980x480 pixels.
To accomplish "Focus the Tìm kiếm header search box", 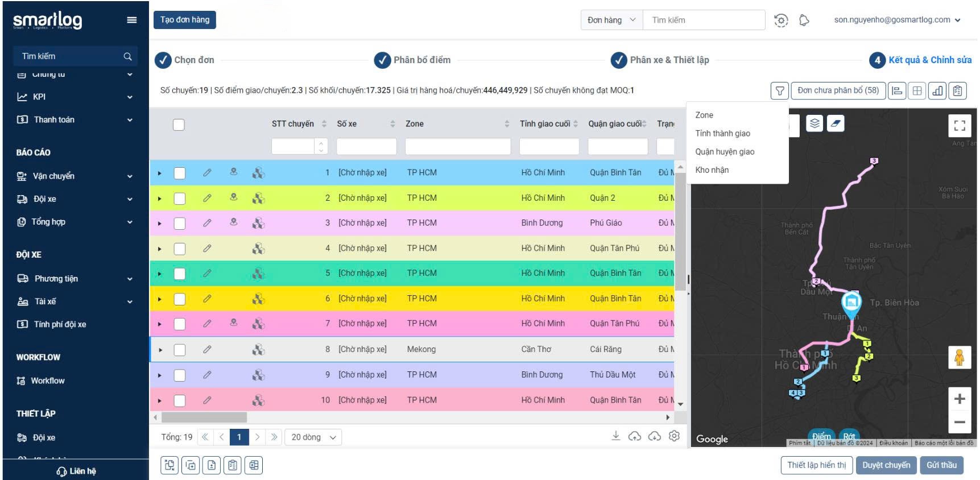I will (704, 20).
